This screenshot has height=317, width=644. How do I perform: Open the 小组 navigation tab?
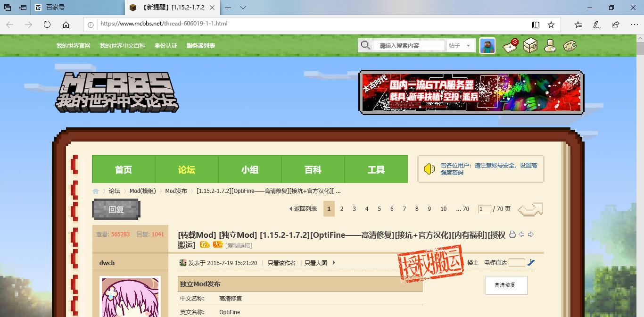click(250, 169)
